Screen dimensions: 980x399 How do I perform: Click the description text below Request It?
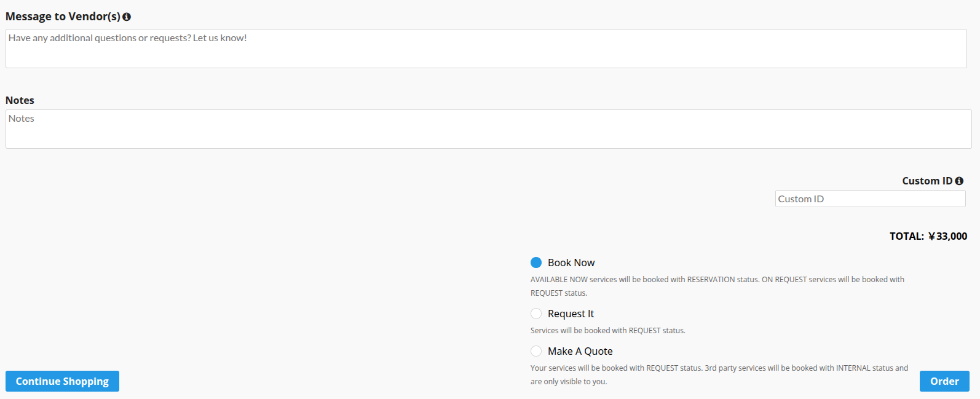coord(607,331)
